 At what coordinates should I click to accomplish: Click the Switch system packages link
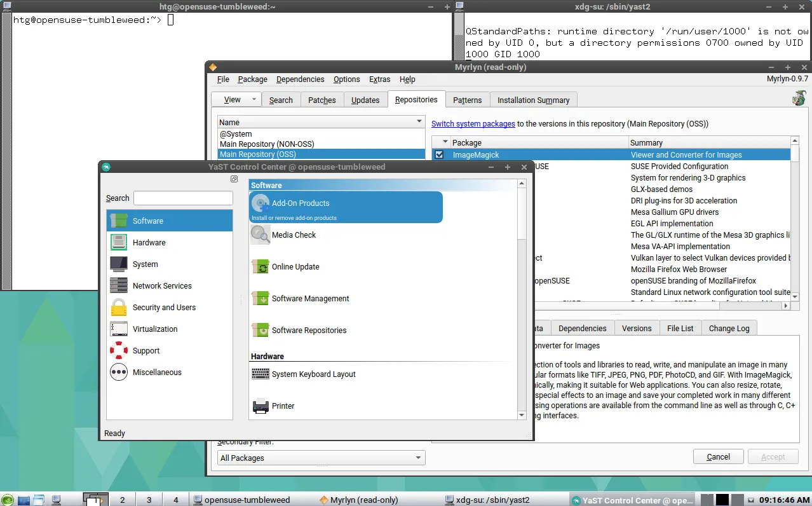coord(473,123)
